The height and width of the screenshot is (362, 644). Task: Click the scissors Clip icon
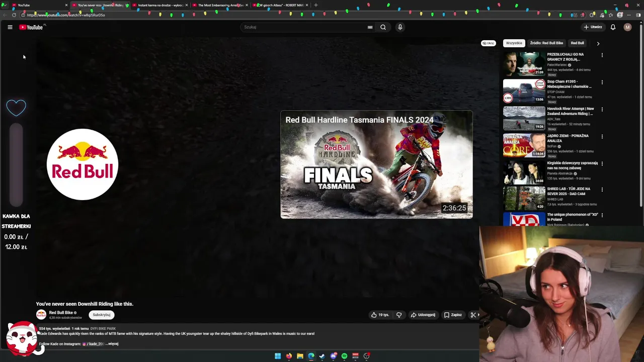[x=473, y=315]
